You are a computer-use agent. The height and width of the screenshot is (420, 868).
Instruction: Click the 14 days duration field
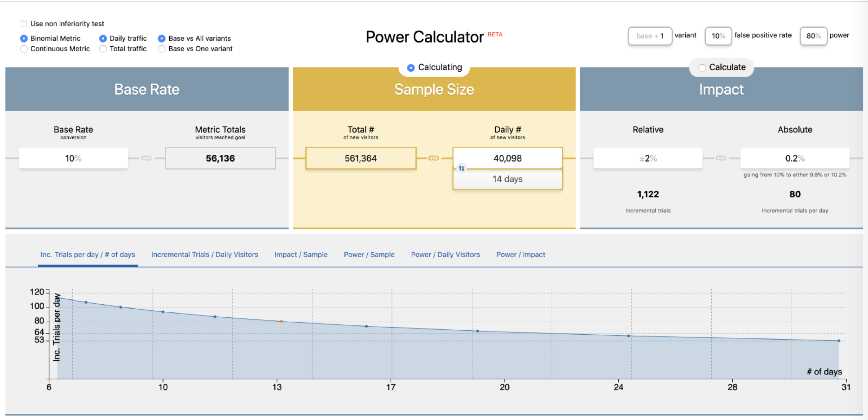coord(507,179)
